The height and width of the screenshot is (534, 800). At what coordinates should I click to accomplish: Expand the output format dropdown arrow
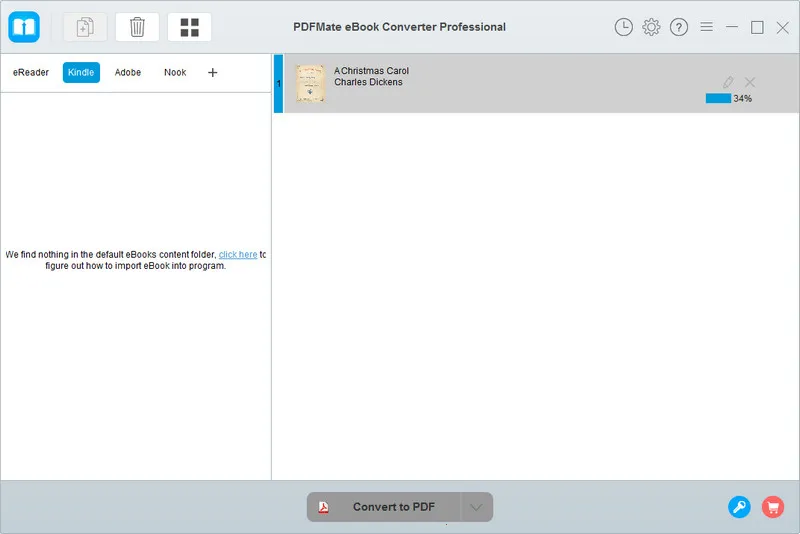point(476,507)
